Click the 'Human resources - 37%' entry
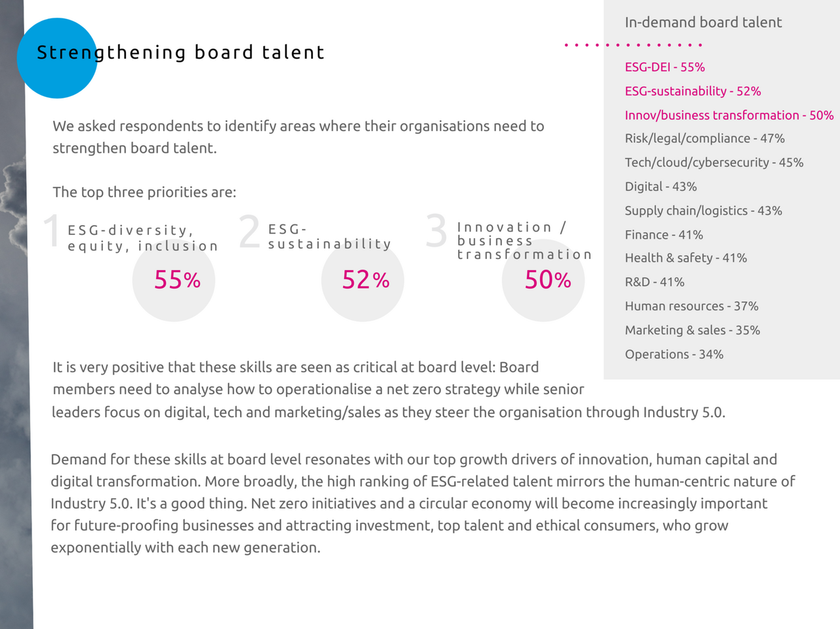 691,306
